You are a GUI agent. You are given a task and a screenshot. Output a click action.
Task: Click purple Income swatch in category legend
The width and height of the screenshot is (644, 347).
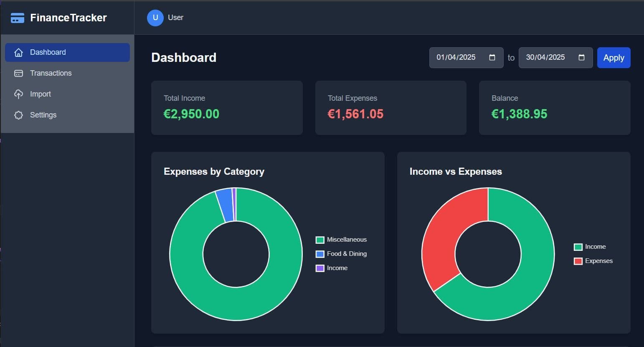(x=320, y=268)
